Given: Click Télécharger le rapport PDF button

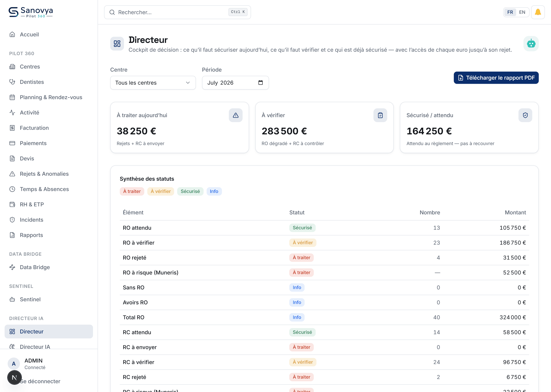Looking at the screenshot, I should point(496,78).
